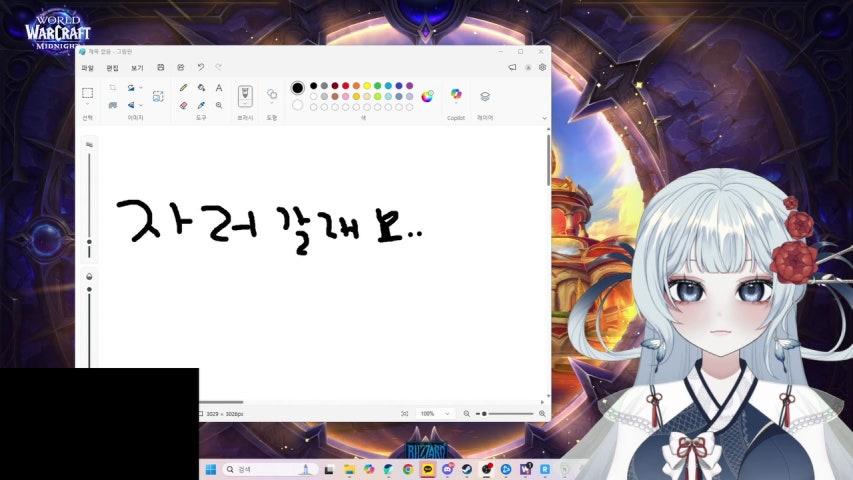Open File Explorer from the taskbar
Viewport: 853px width, 480px height.
pyautogui.click(x=349, y=469)
